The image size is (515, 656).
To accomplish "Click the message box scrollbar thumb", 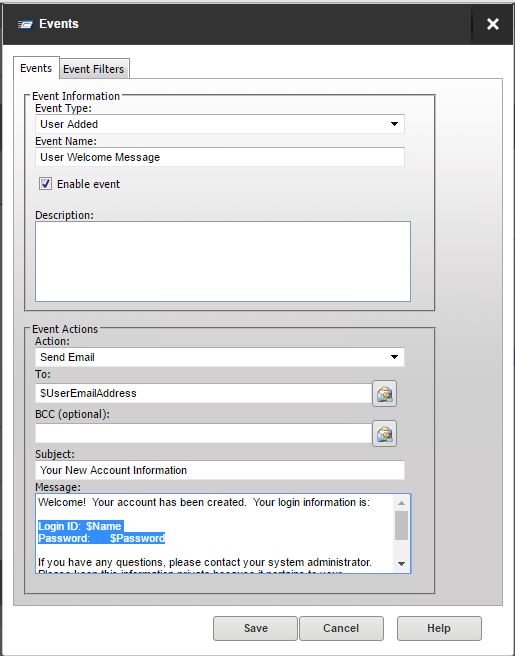I will [401, 525].
